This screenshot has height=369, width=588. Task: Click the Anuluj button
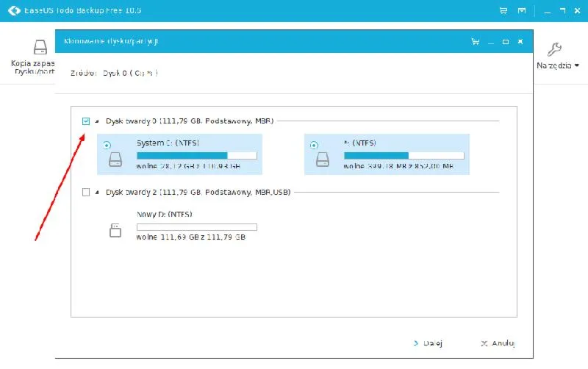tap(498, 343)
